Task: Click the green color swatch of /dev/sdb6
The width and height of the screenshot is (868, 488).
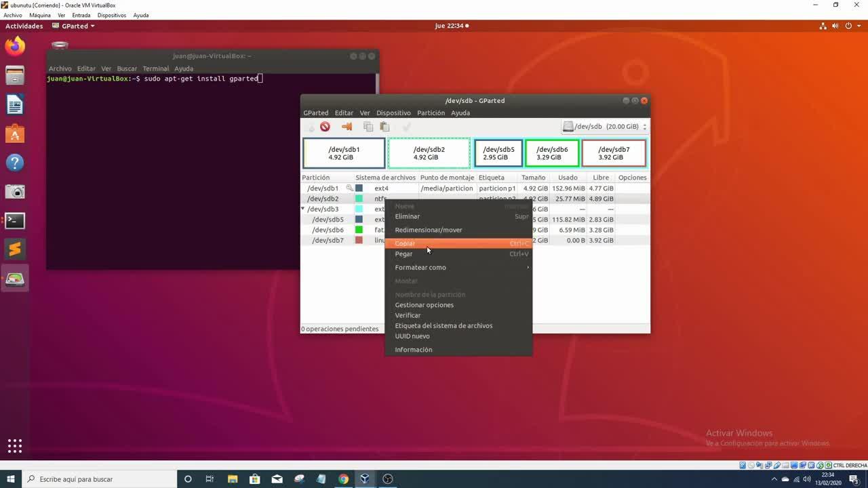Action: 359,230
